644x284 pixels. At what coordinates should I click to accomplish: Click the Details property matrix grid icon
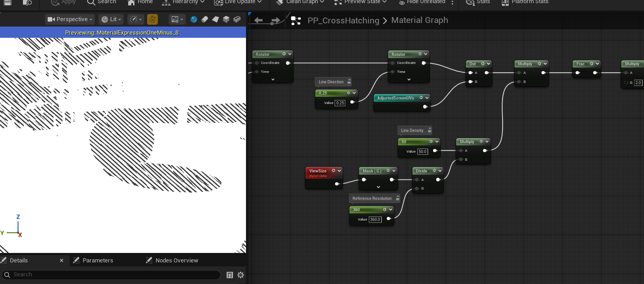point(230,275)
